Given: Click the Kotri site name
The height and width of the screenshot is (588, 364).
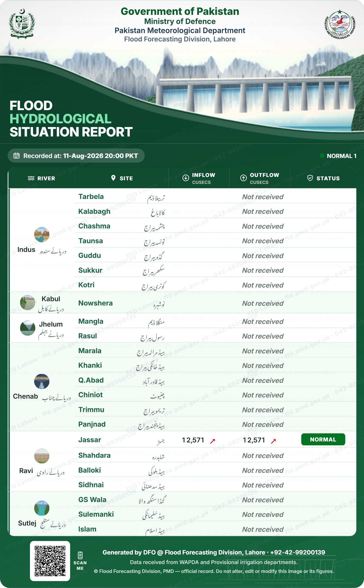Looking at the screenshot, I should (x=86, y=285).
